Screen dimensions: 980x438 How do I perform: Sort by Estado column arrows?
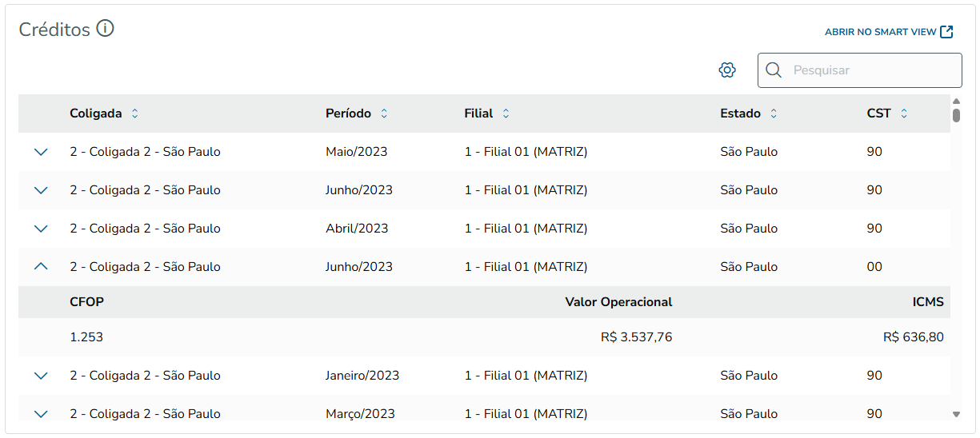pyautogui.click(x=774, y=113)
